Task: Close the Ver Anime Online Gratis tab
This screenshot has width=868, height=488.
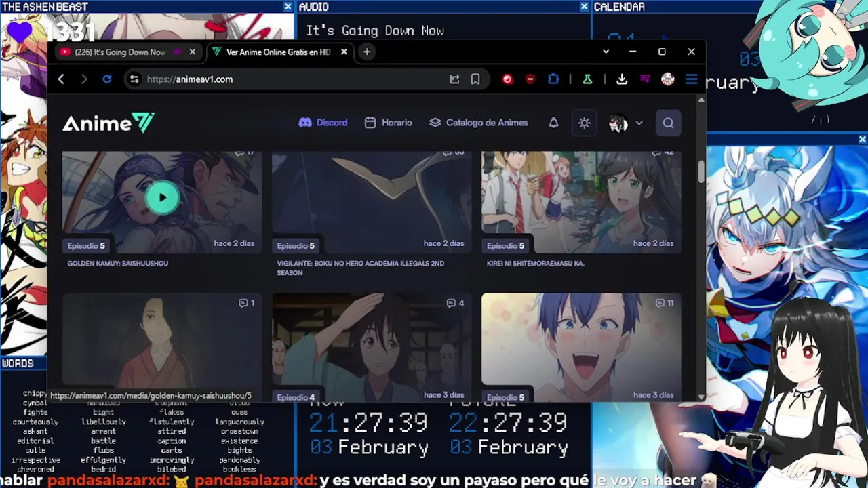Action: click(x=344, y=52)
